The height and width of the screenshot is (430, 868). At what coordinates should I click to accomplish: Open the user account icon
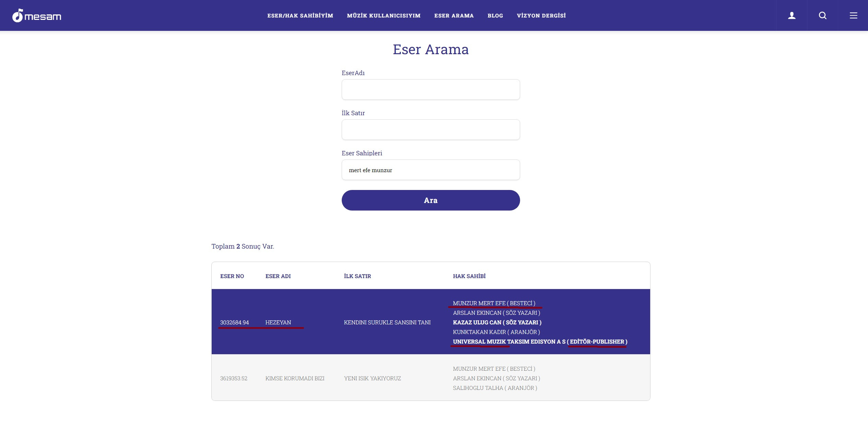[x=791, y=15]
